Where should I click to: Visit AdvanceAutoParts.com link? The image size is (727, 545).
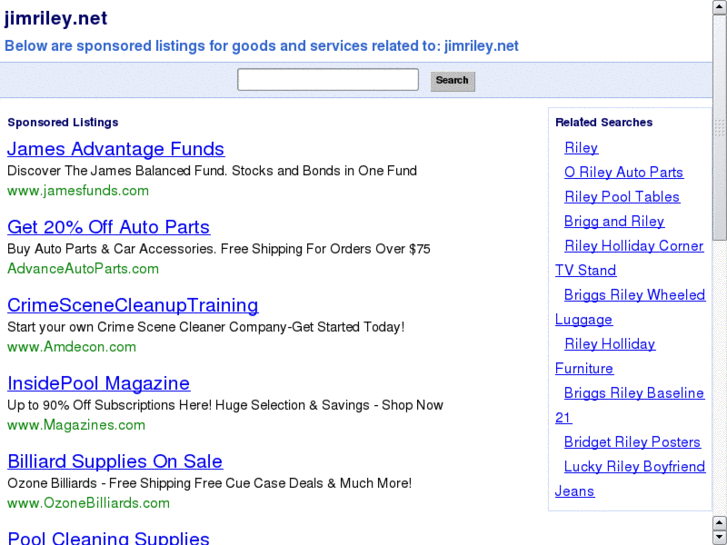coord(83,269)
